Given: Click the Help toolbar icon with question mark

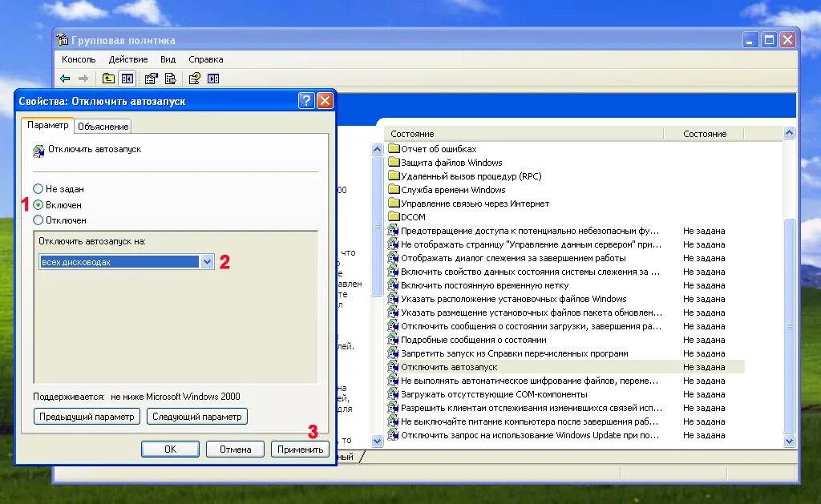Looking at the screenshot, I should coord(194,79).
